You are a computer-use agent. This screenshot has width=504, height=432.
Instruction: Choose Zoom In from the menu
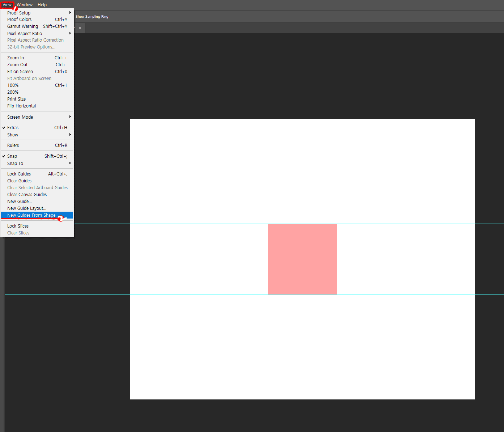(15, 57)
